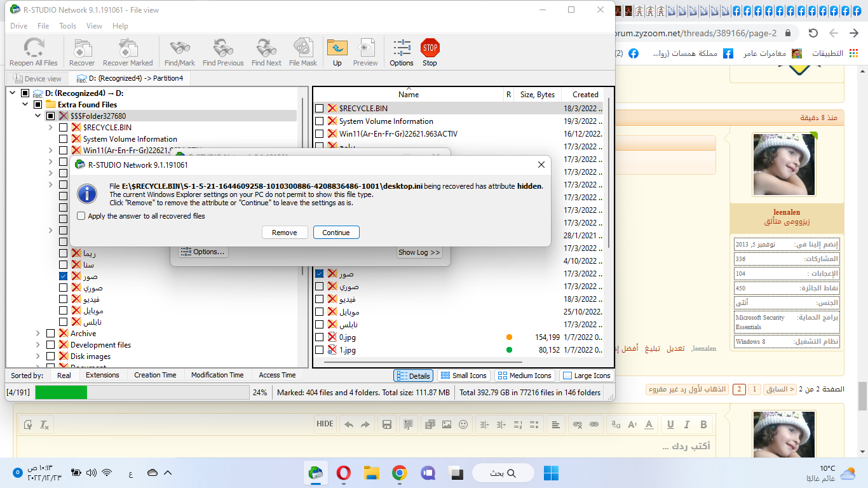The width and height of the screenshot is (868, 488).
Task: Uncheck the صور folder in tree
Action: [63, 276]
